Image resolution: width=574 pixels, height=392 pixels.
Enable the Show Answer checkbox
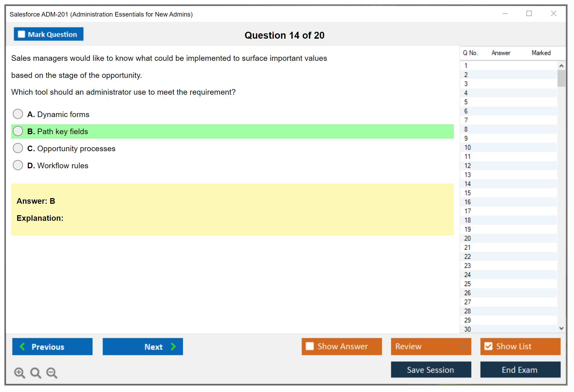310,346
